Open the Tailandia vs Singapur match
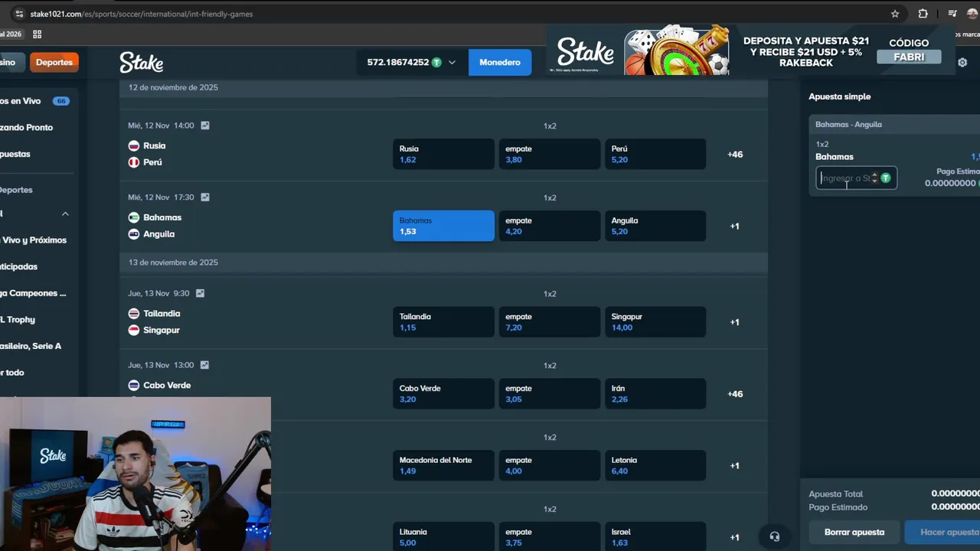This screenshot has width=980, height=551. coord(155,321)
